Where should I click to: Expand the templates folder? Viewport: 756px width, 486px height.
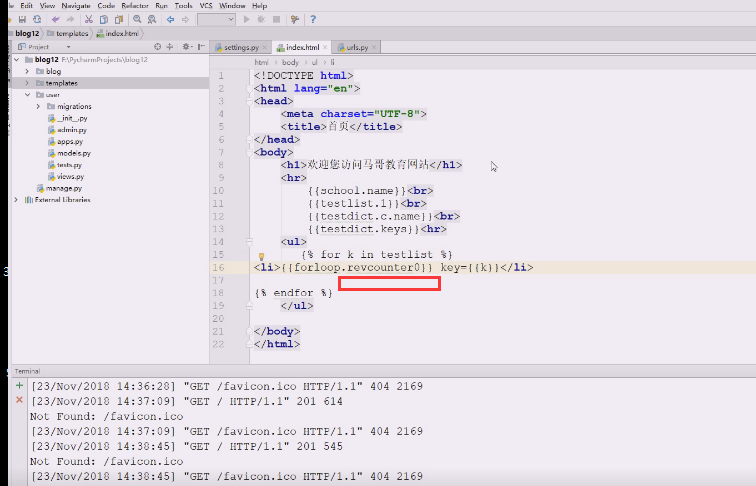[x=27, y=83]
